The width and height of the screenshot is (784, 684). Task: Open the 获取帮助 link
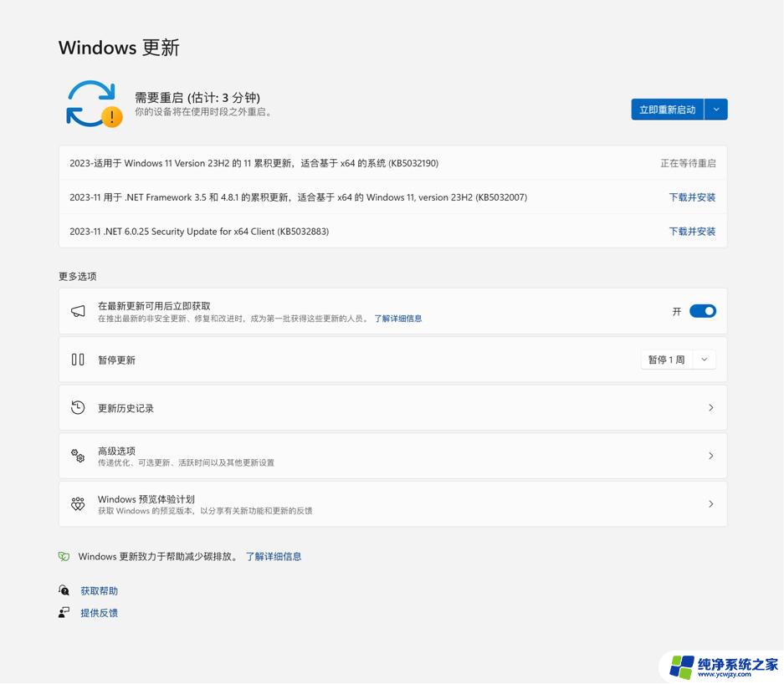(99, 591)
